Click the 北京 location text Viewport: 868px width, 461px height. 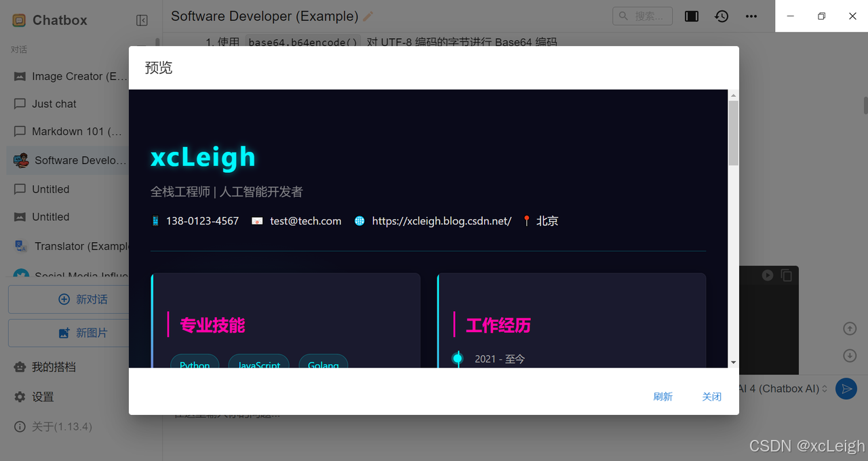pyautogui.click(x=547, y=221)
